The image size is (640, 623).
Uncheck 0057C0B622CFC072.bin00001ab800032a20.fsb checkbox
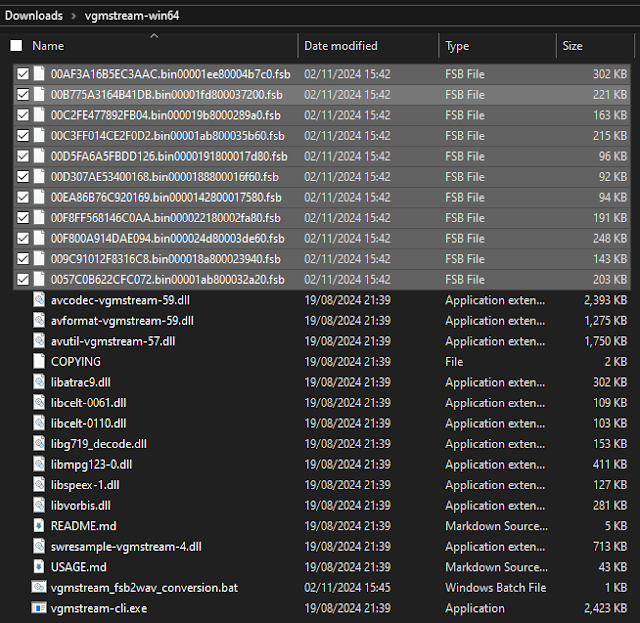pyautogui.click(x=23, y=279)
